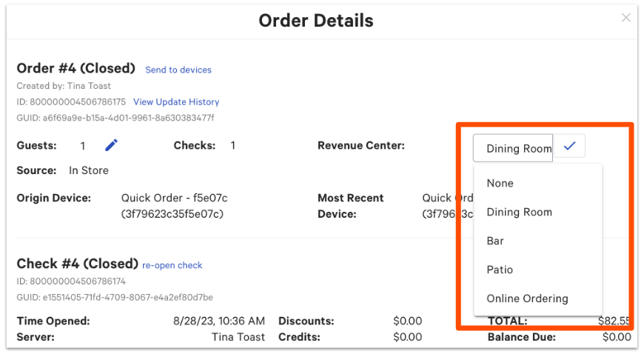Select None from the revenue center list
The height and width of the screenshot is (354, 644).
click(x=500, y=183)
